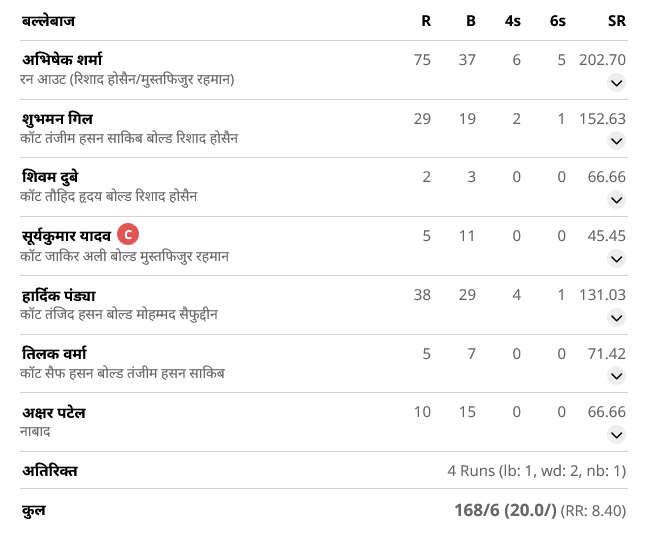Click the R runs column header
Screen dimensions: 648x544
point(426,21)
